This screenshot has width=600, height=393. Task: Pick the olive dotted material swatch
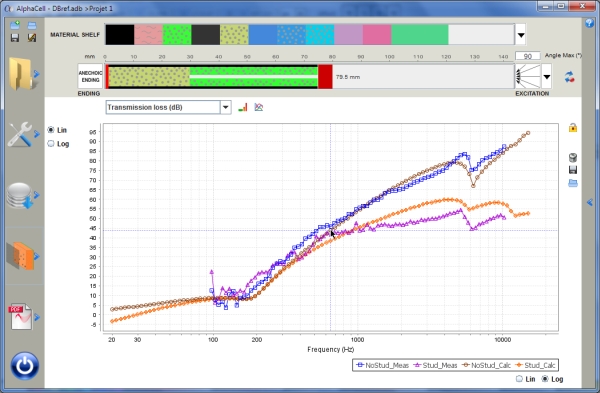pos(234,35)
